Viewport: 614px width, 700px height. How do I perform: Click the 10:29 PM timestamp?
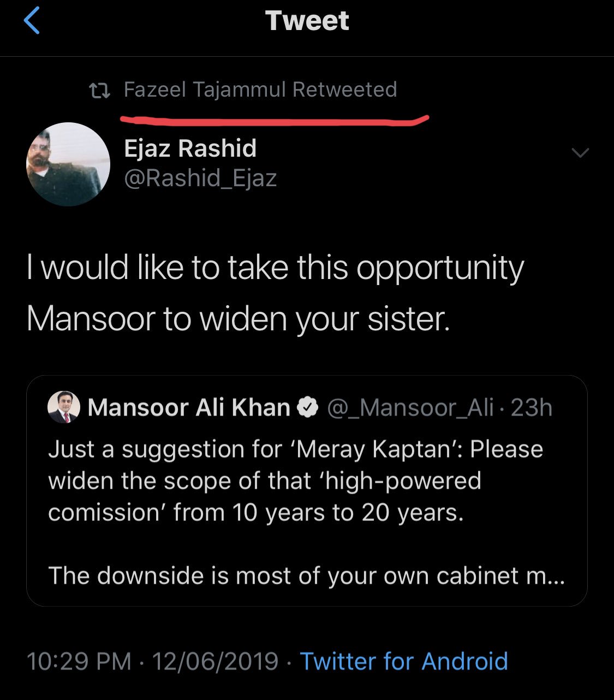pos(79,661)
